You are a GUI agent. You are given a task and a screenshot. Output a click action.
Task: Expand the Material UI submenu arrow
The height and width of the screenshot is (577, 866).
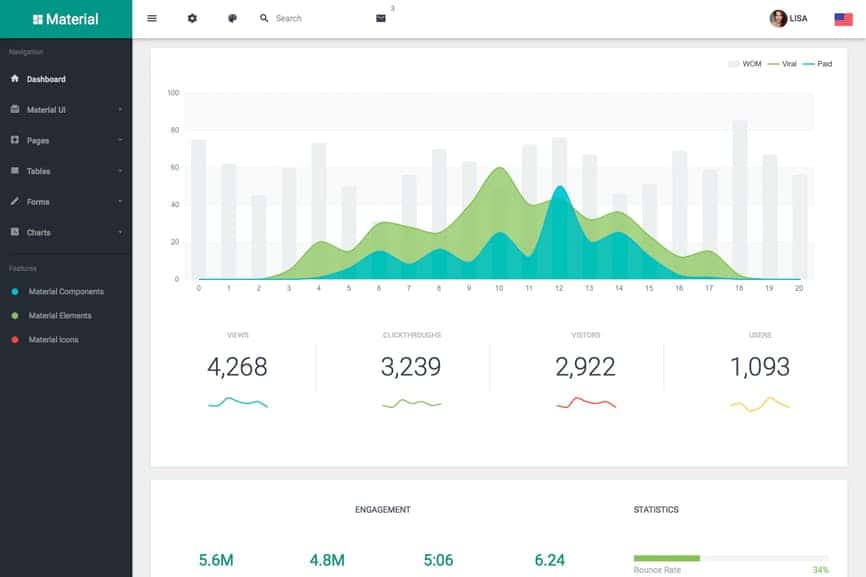120,109
